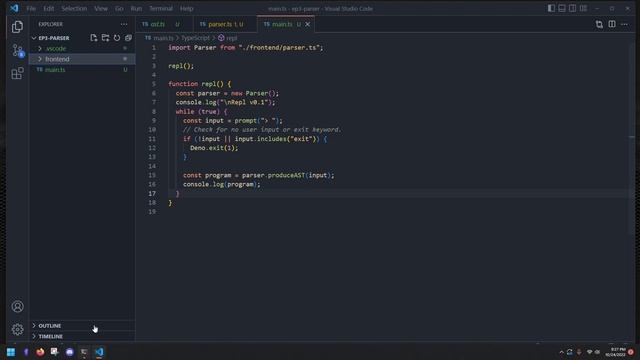The width and height of the screenshot is (640, 360).
Task: Click the New File icon in Explorer
Action: [94, 38]
